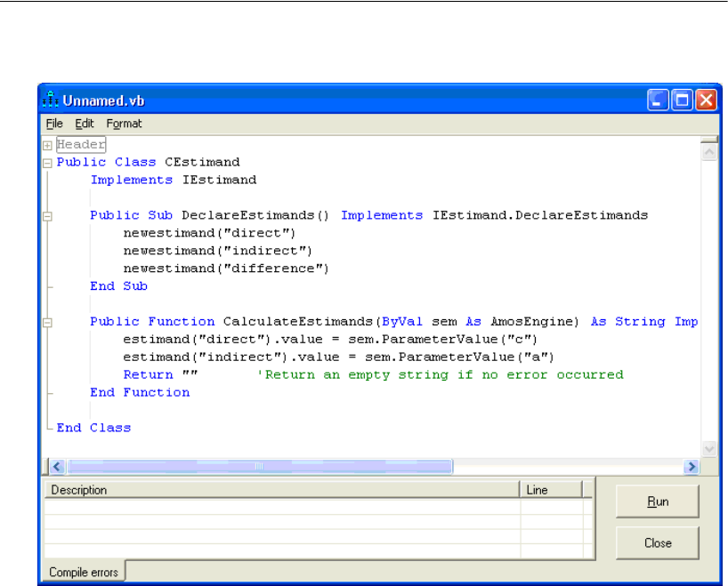
Task: Collapse the Public Class CEstimand block
Action: pos(47,164)
